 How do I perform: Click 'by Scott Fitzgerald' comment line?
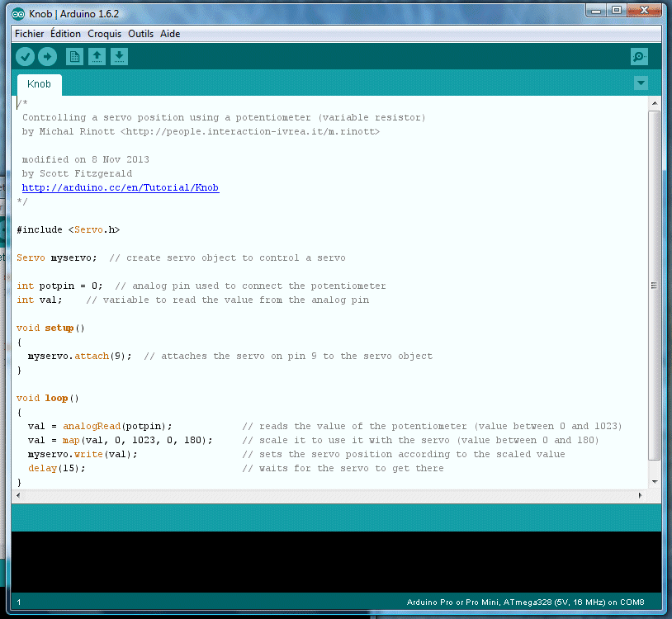pyautogui.click(x=77, y=173)
